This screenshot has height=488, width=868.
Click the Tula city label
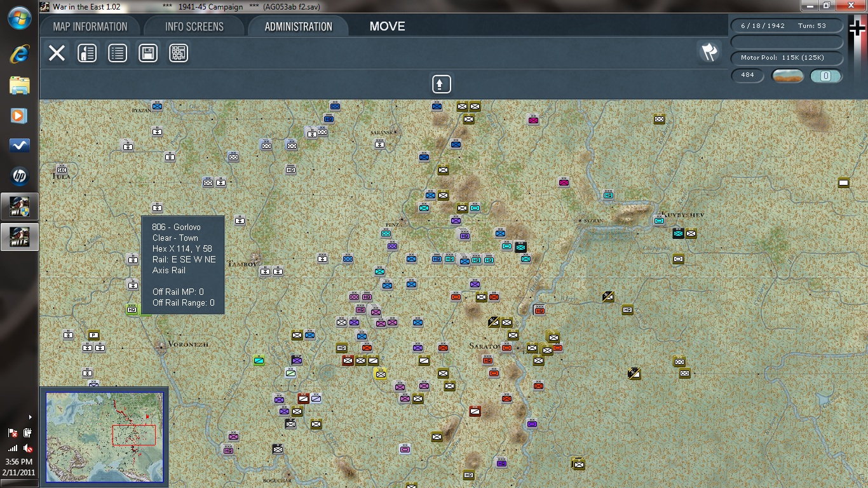[x=62, y=177]
